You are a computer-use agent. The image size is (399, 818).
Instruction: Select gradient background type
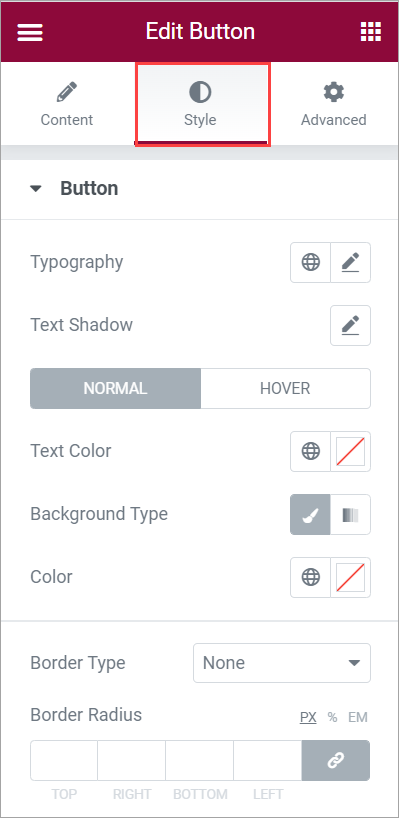(350, 514)
